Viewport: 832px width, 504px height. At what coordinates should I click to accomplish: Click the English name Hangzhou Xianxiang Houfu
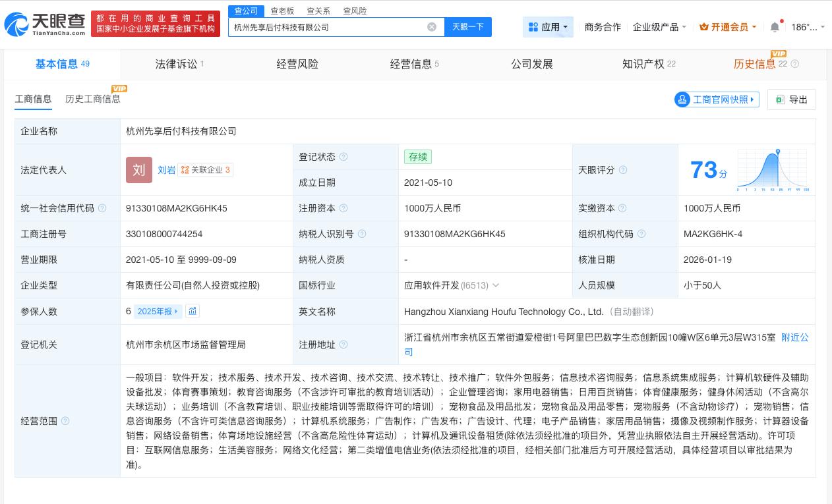pos(504,312)
